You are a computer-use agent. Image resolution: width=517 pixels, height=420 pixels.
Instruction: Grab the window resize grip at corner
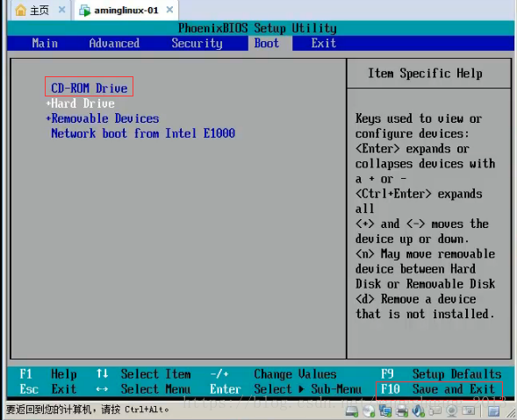pos(511,413)
